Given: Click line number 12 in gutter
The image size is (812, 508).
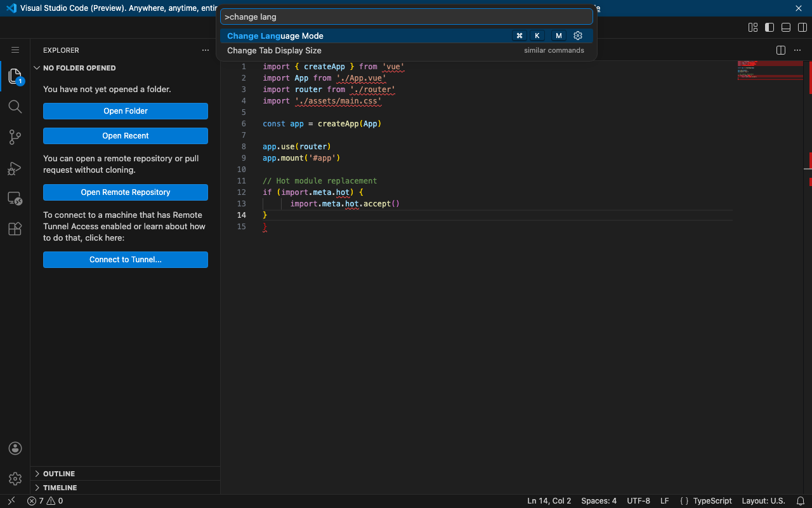Looking at the screenshot, I should coord(241,192).
